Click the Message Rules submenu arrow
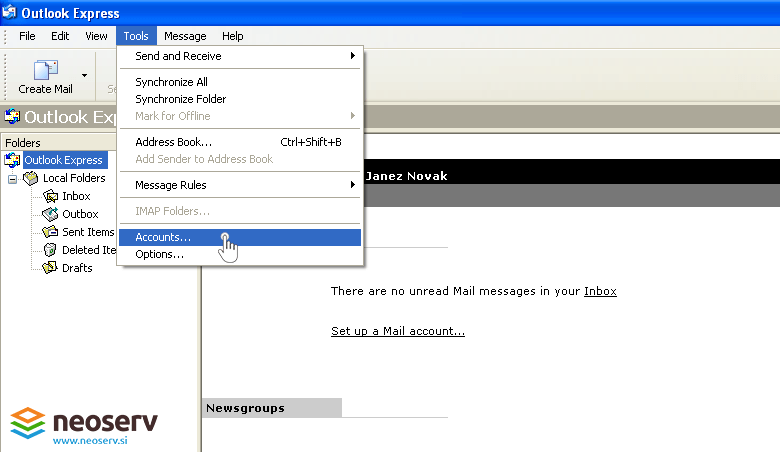The image size is (780, 452). [353, 184]
